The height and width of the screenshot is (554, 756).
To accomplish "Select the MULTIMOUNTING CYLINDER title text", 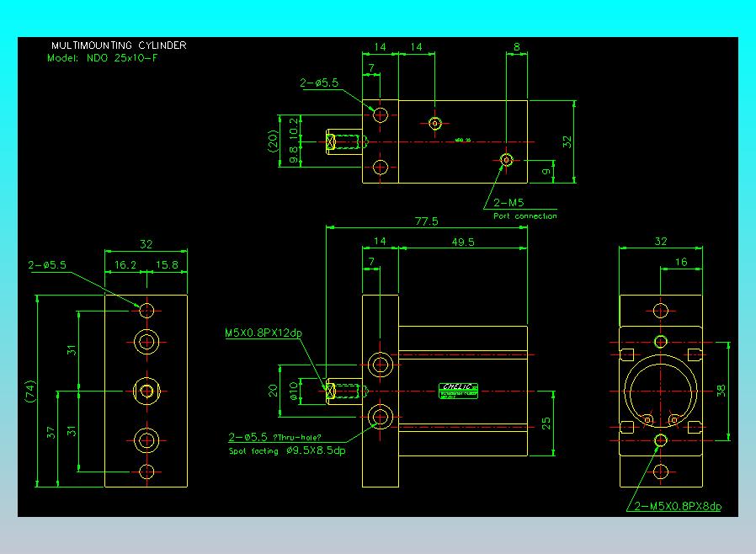I will click(x=119, y=45).
